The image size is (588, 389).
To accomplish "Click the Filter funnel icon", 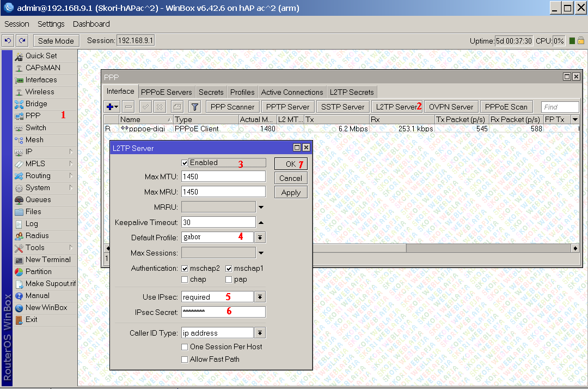I will pyautogui.click(x=194, y=107).
